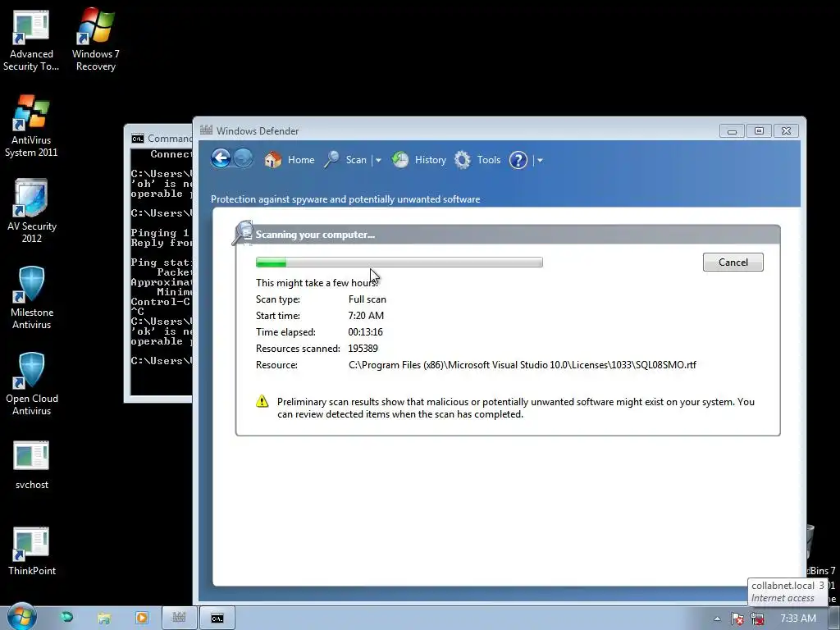Select the resources scanned value '195389'

pyautogui.click(x=363, y=348)
